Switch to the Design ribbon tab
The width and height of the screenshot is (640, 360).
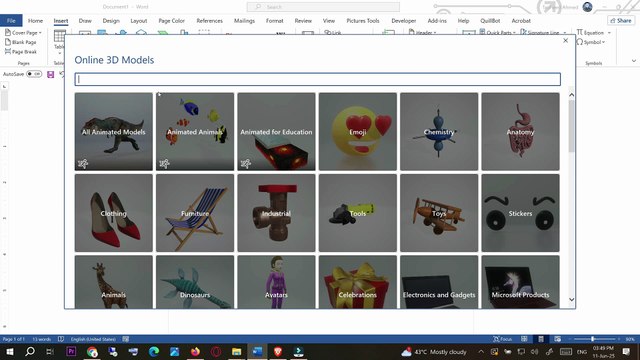(x=111, y=20)
